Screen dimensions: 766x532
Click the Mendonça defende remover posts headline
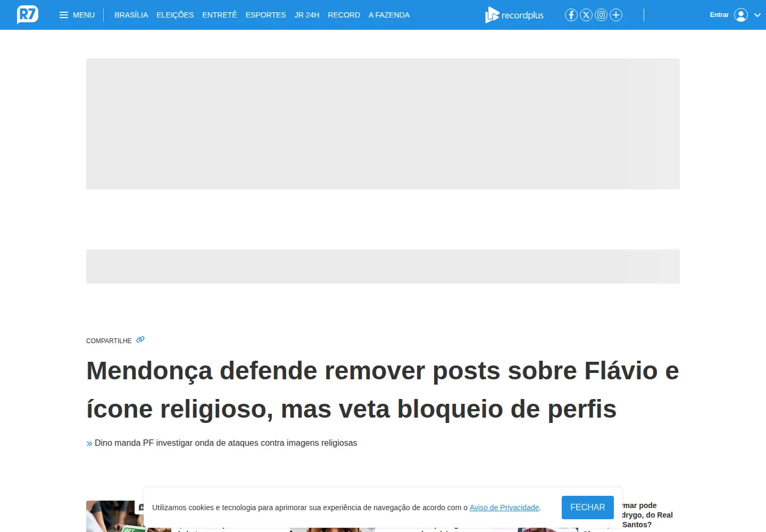(382, 389)
